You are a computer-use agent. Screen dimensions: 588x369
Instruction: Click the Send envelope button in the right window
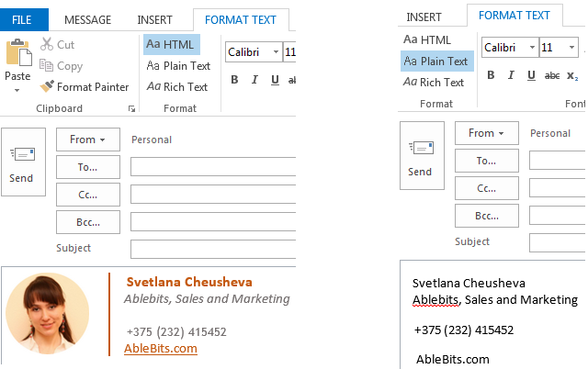coord(420,156)
